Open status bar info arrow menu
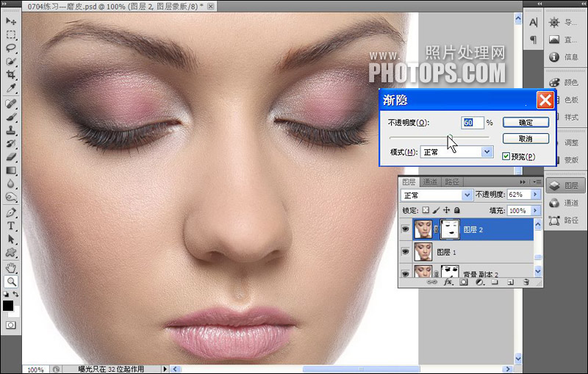Image resolution: width=588 pixels, height=374 pixels. (x=165, y=369)
